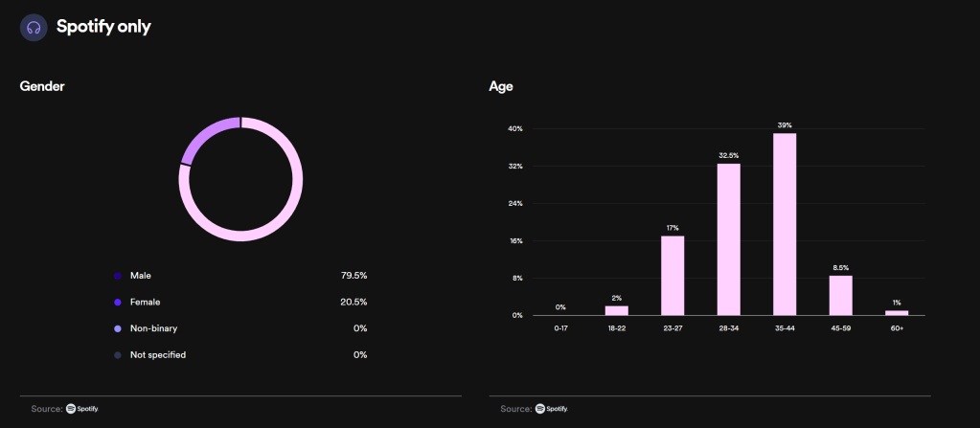
Task: Click the Male legend color dot
Action: point(118,276)
